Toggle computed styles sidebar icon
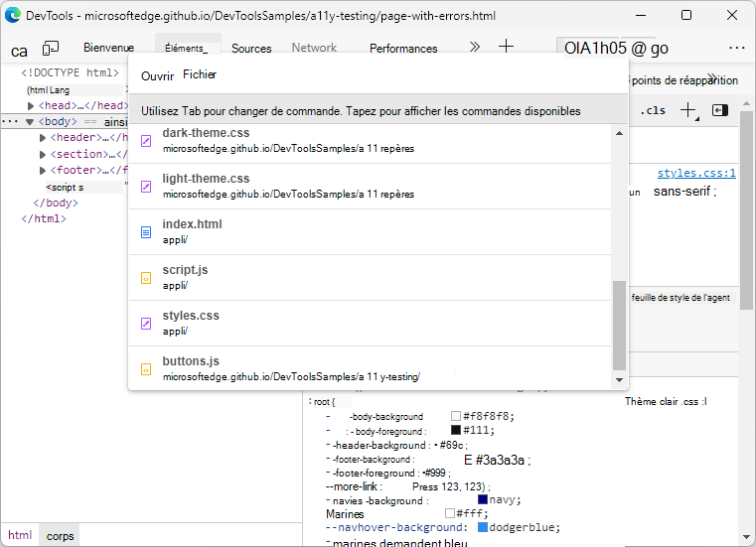This screenshot has width=756, height=547. point(720,110)
